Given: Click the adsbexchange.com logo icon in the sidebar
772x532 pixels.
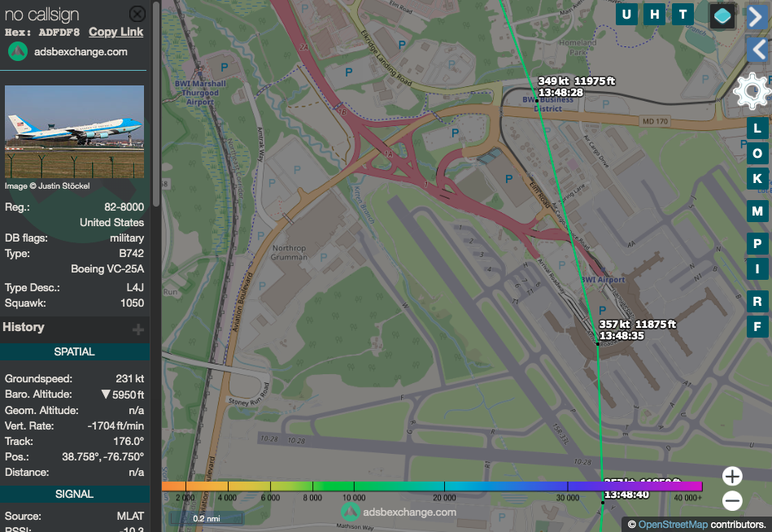Looking at the screenshot, I should 18,52.
